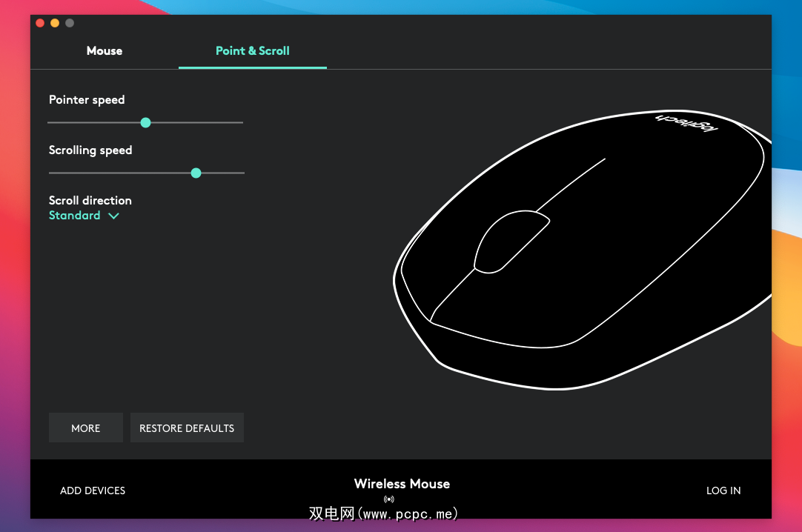Click the Scrolling speed slider handle
This screenshot has height=532, width=802.
pos(196,173)
